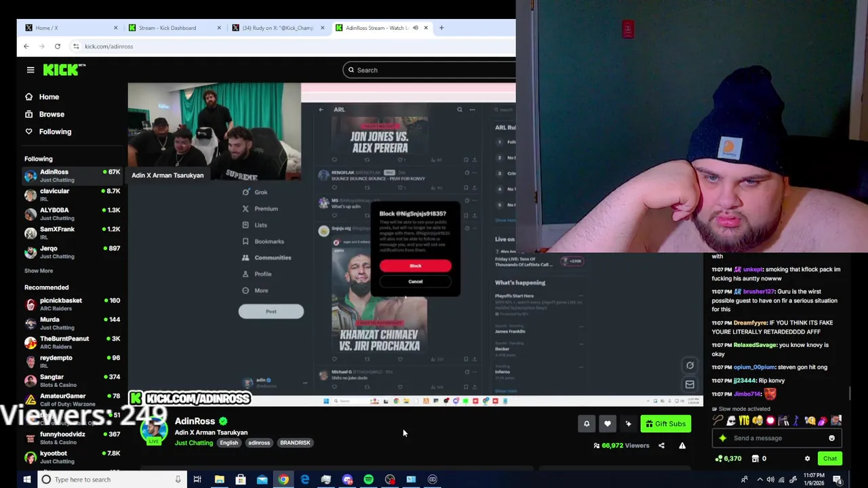
Task: Click the Kick search field
Action: pos(429,70)
